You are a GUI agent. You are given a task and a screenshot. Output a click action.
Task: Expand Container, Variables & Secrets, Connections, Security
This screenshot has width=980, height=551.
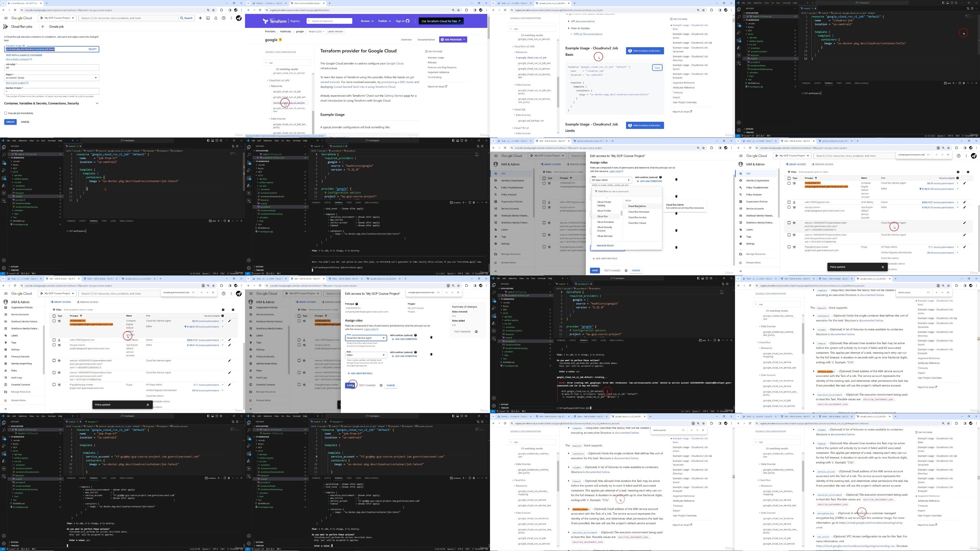click(51, 103)
